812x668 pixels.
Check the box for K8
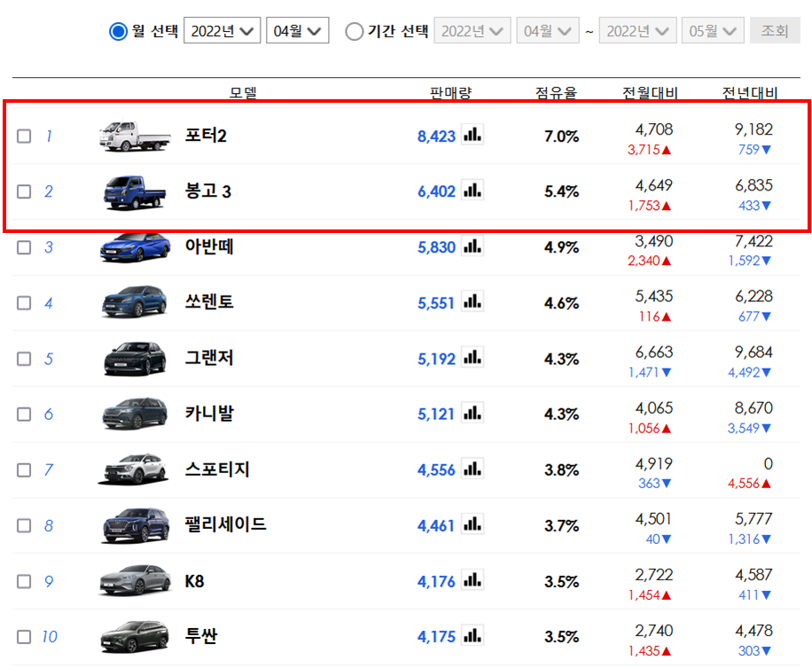[24, 581]
